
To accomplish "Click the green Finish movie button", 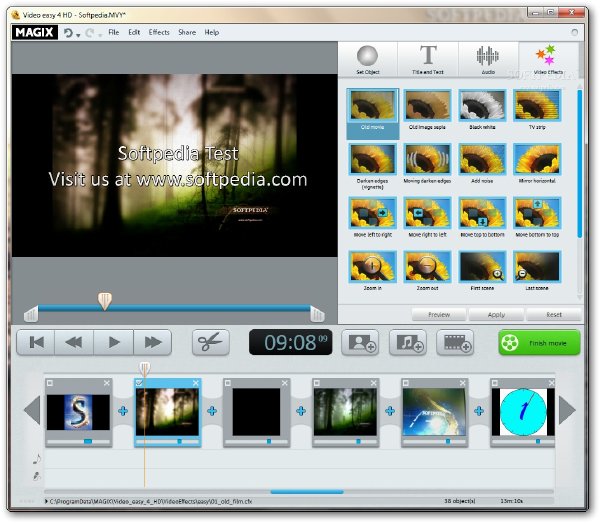I will click(x=540, y=343).
